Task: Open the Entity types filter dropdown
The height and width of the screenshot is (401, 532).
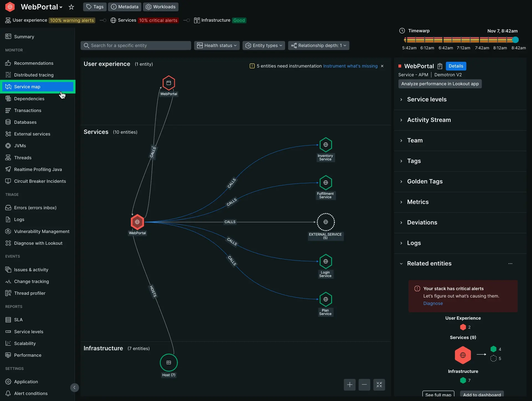Action: tap(264, 45)
